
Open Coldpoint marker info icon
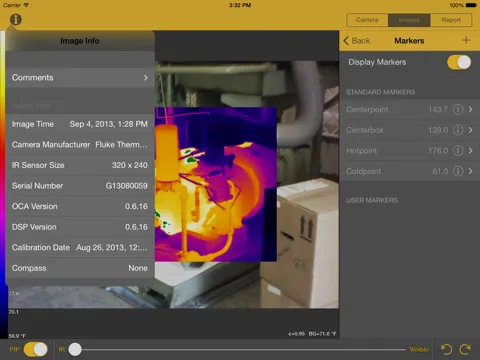pyautogui.click(x=458, y=171)
